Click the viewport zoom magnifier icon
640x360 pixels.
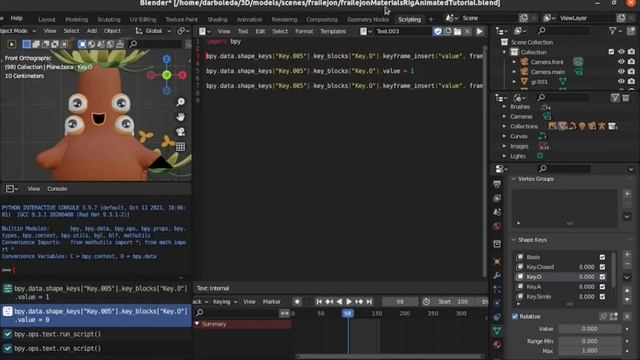point(180,102)
